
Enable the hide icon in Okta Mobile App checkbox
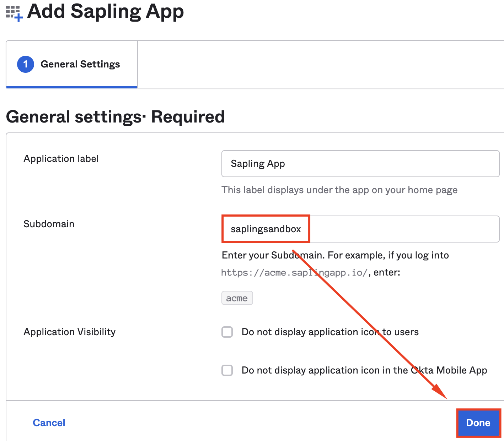(x=227, y=370)
